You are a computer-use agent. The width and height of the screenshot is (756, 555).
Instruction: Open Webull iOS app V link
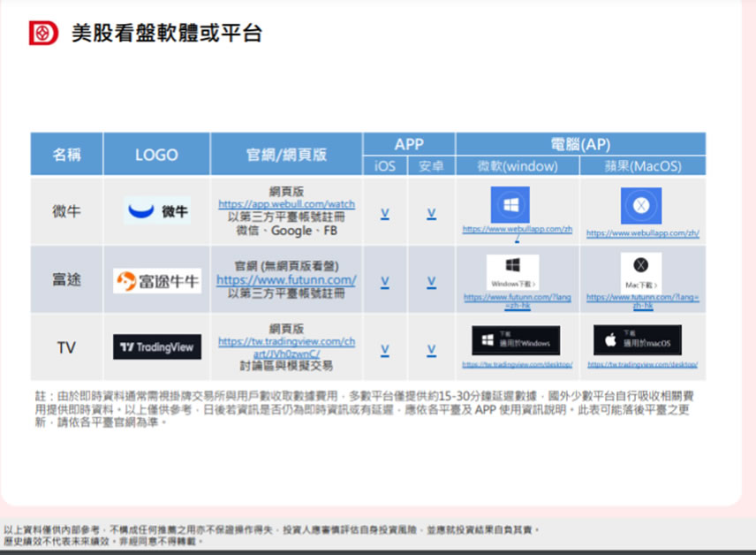pos(385,214)
